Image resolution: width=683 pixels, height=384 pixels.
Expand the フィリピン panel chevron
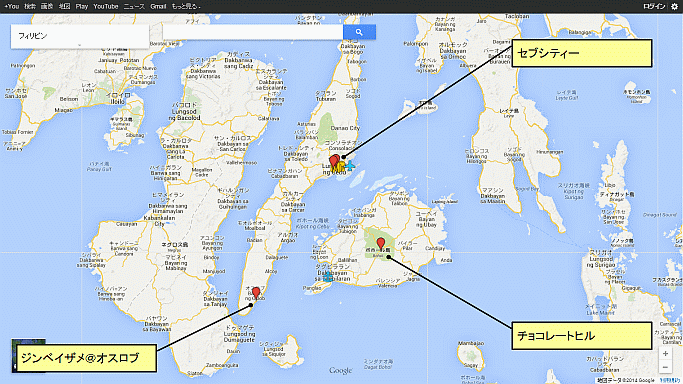point(79,45)
